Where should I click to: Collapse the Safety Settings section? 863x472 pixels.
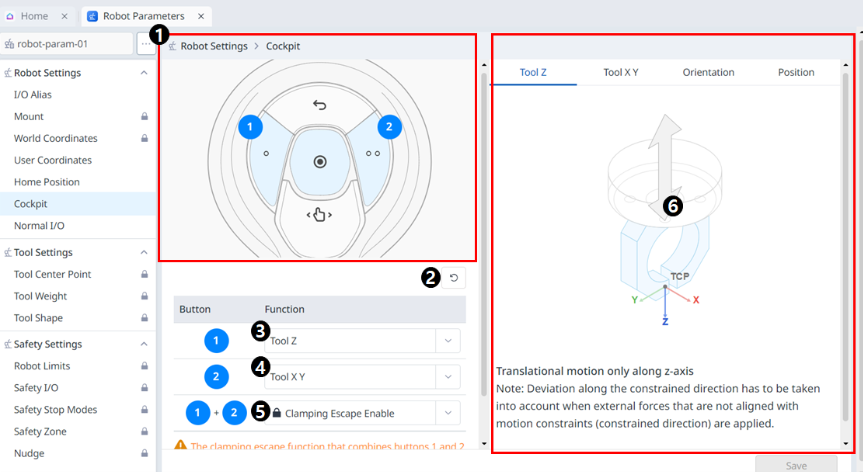[47, 344]
